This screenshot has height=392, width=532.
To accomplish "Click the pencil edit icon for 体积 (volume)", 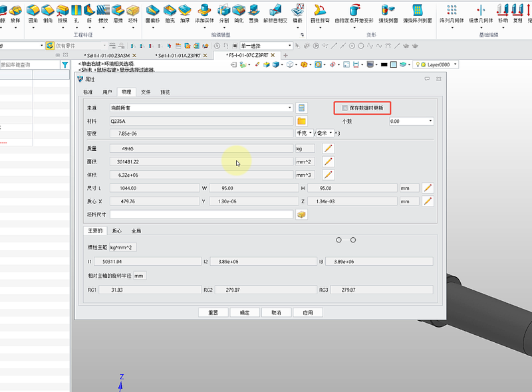I will coord(328,175).
